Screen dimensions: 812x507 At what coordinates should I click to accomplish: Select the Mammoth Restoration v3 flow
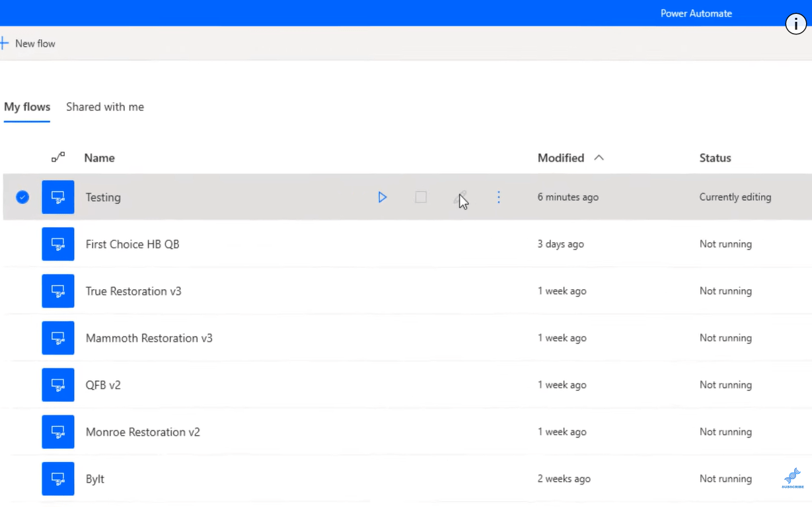[149, 338]
